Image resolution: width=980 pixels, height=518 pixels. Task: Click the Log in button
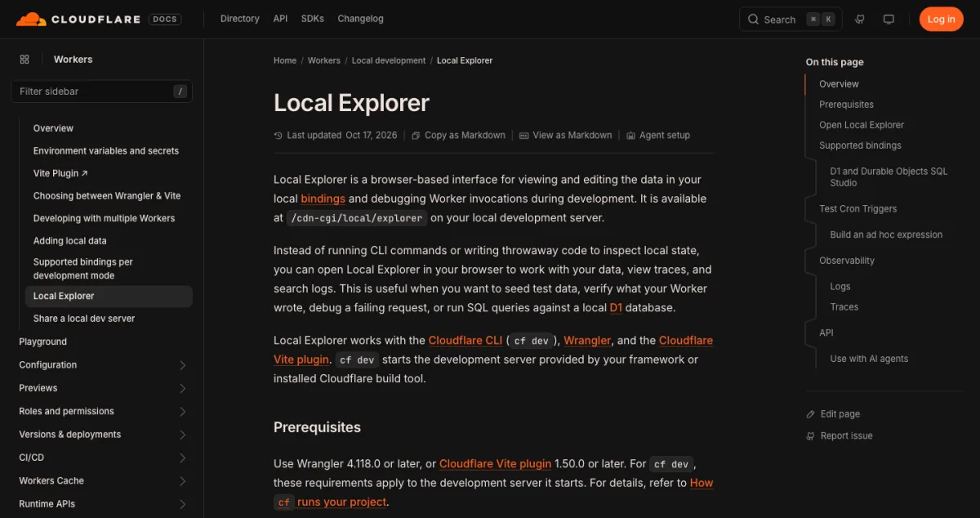(x=941, y=20)
